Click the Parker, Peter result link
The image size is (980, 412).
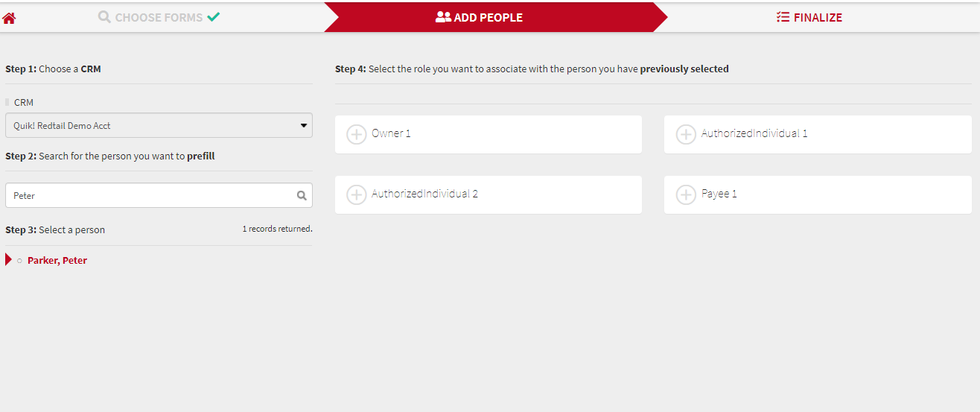57,261
